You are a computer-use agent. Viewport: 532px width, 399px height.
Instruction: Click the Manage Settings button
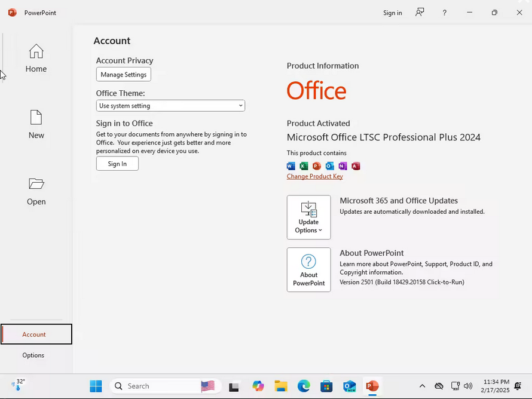pyautogui.click(x=123, y=75)
